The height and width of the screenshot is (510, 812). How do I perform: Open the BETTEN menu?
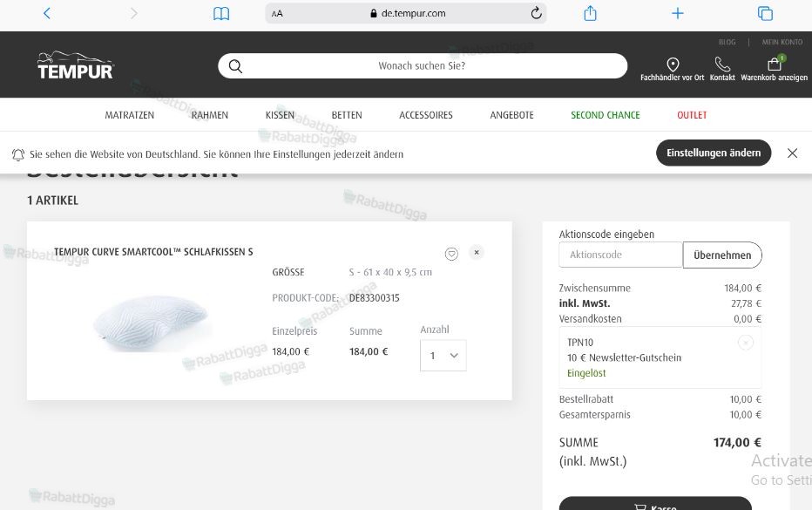[347, 115]
